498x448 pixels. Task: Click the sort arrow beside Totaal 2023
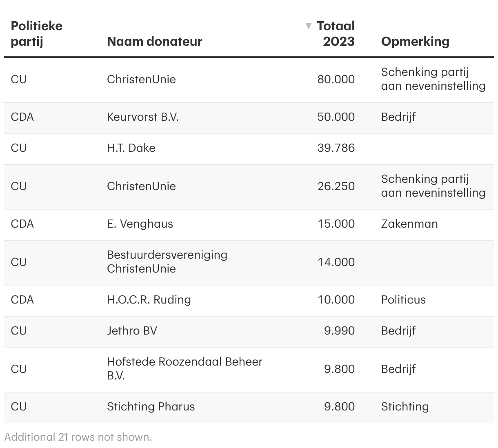309,26
